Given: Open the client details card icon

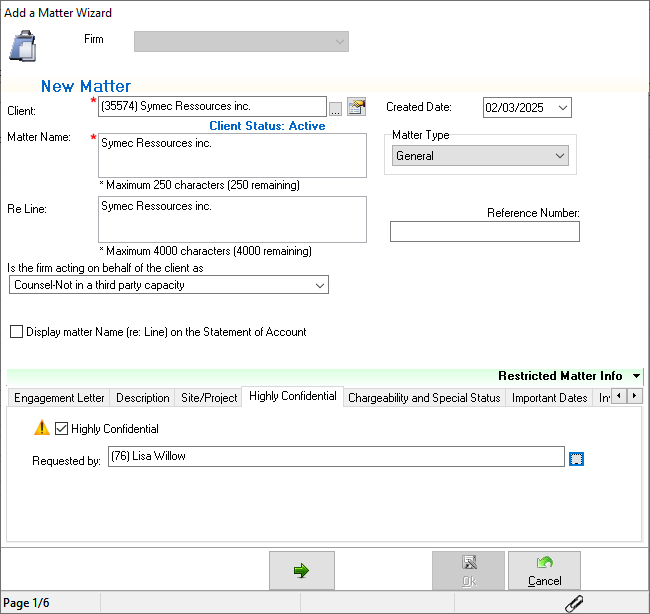Looking at the screenshot, I should 357,107.
